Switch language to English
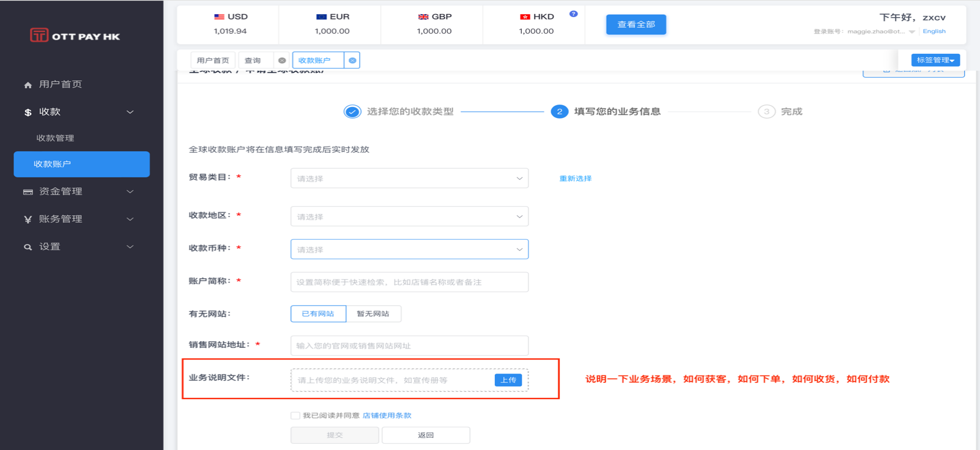Viewport: 980px width, 450px height. coord(934,31)
